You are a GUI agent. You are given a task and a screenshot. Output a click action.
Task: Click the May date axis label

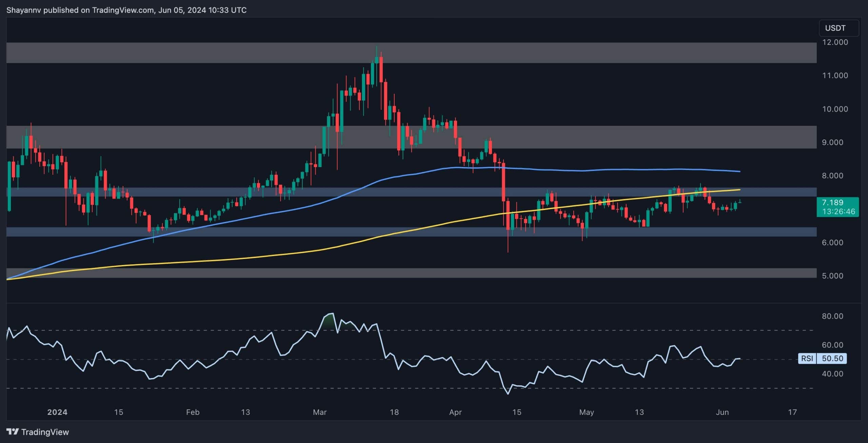coord(586,412)
